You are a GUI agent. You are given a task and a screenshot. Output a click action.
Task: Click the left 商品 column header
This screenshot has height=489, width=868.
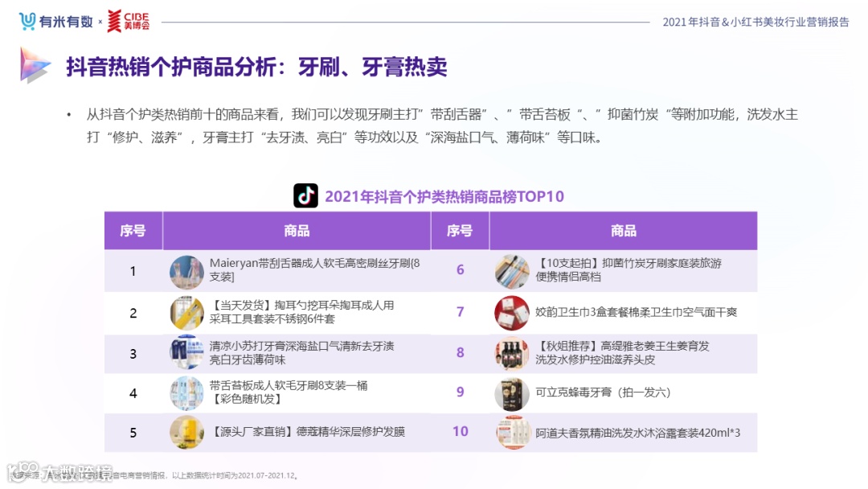pos(297,230)
